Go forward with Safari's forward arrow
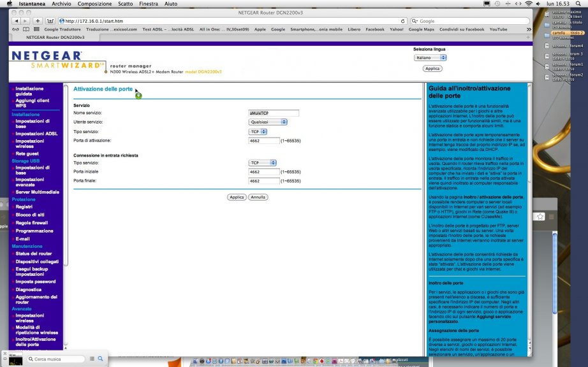The width and height of the screenshot is (588, 367). point(25,21)
